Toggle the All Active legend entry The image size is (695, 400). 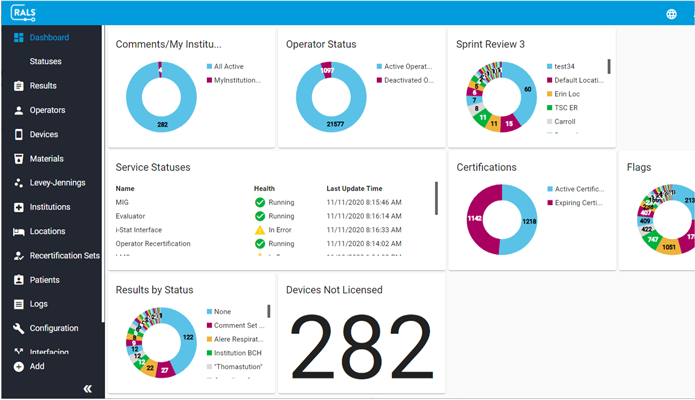coord(230,66)
